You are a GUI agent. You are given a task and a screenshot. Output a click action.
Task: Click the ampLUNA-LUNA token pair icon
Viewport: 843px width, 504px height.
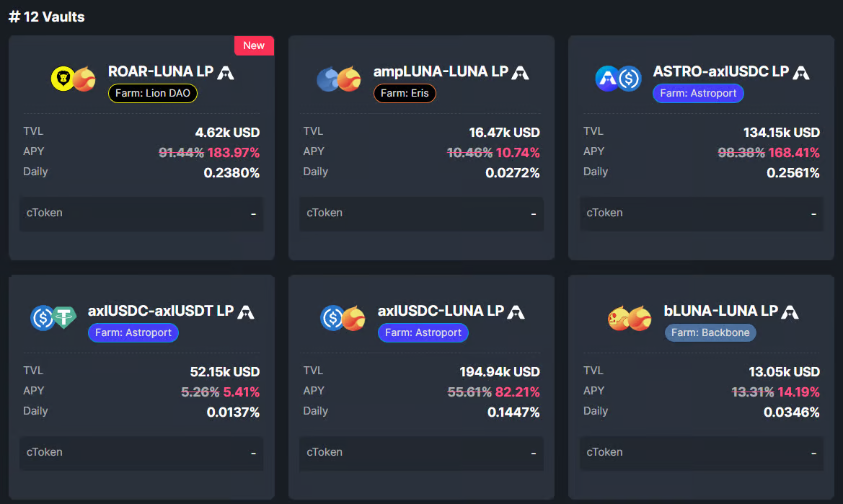pos(339,79)
